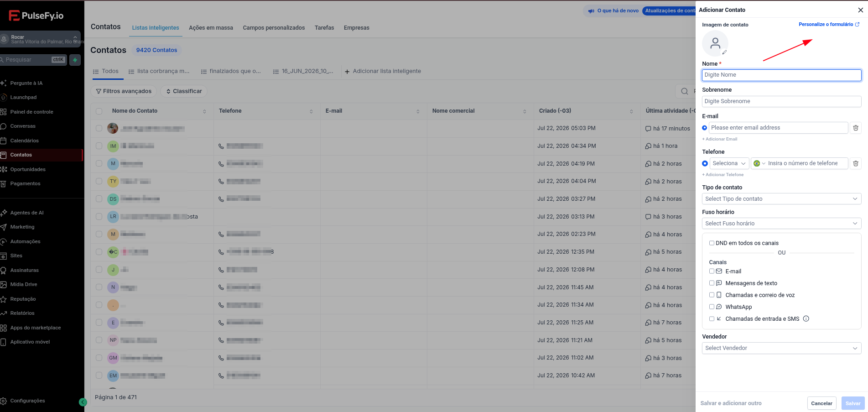This screenshot has height=412, width=868.
Task: Switch to Campos personalizados tab
Action: [x=274, y=28]
